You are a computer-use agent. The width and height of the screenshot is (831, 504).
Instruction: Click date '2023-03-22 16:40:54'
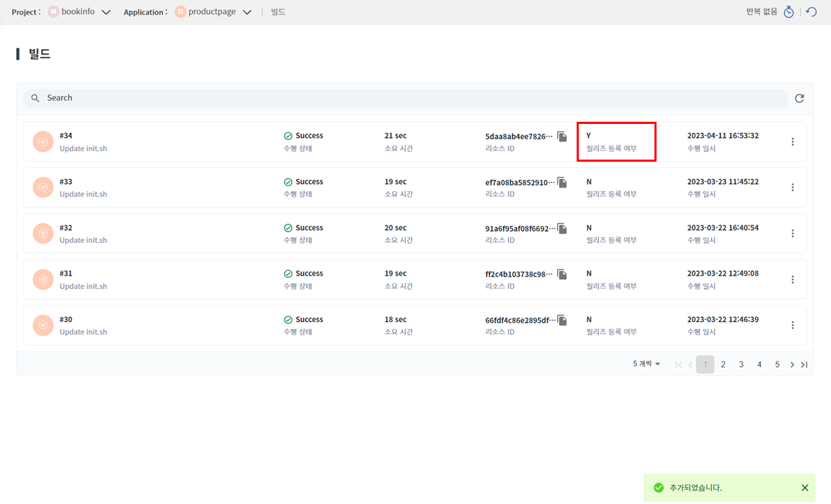point(723,227)
